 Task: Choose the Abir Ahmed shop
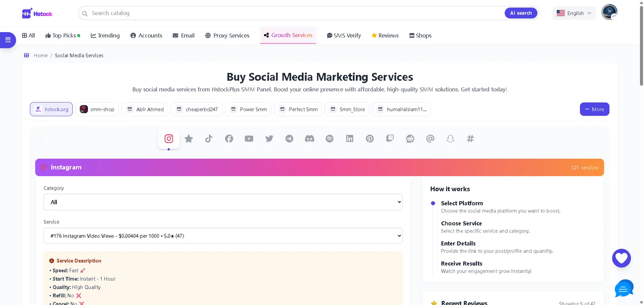point(145,109)
